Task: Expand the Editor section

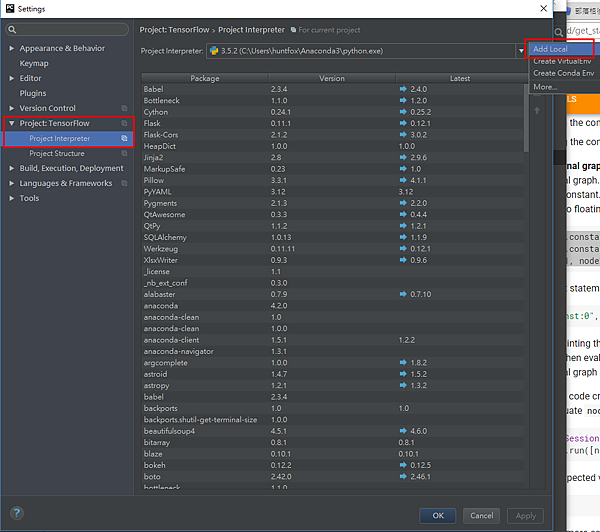Action: point(11,78)
